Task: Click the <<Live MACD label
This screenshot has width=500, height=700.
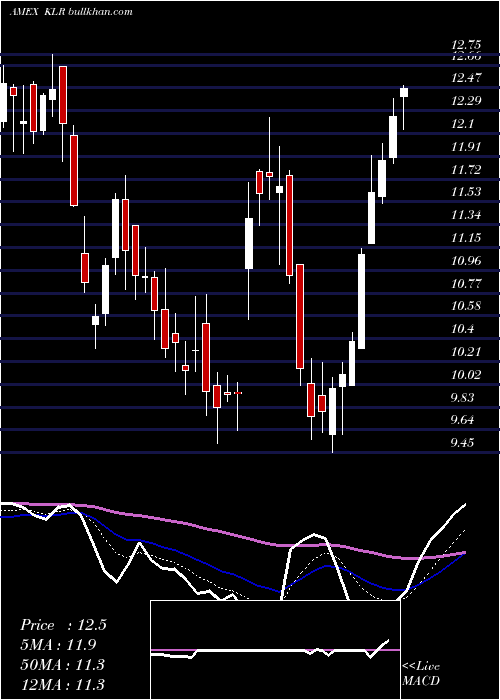Action: click(421, 674)
